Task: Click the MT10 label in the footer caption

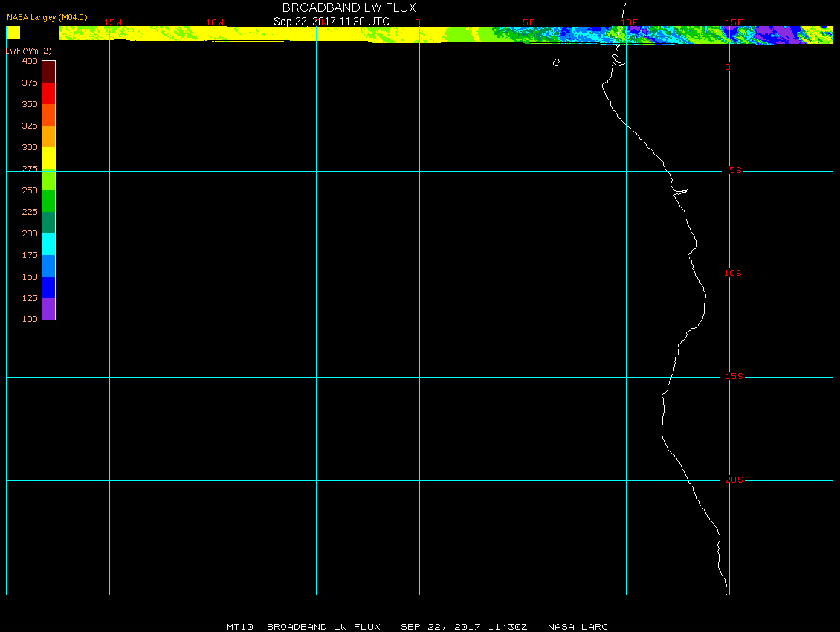Action: [240, 627]
